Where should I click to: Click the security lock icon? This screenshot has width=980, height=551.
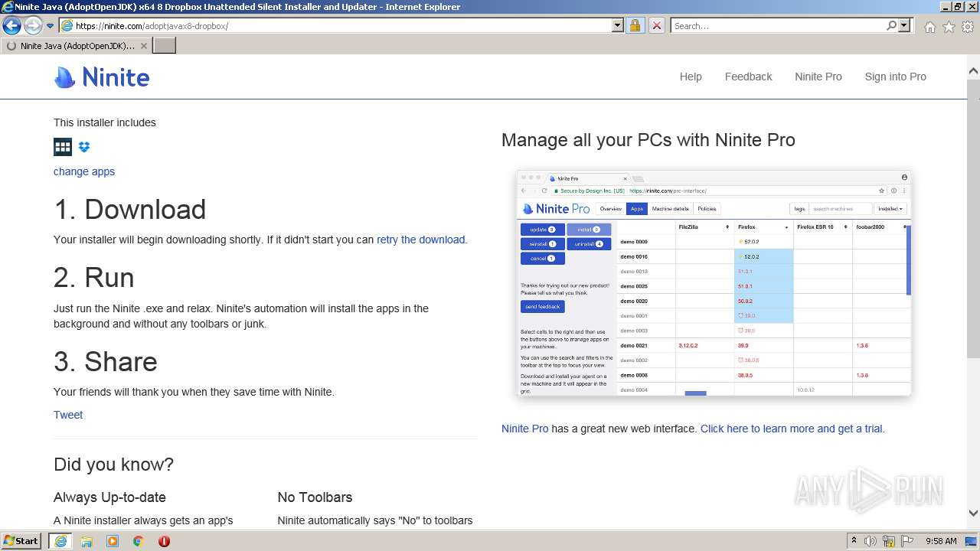[635, 25]
